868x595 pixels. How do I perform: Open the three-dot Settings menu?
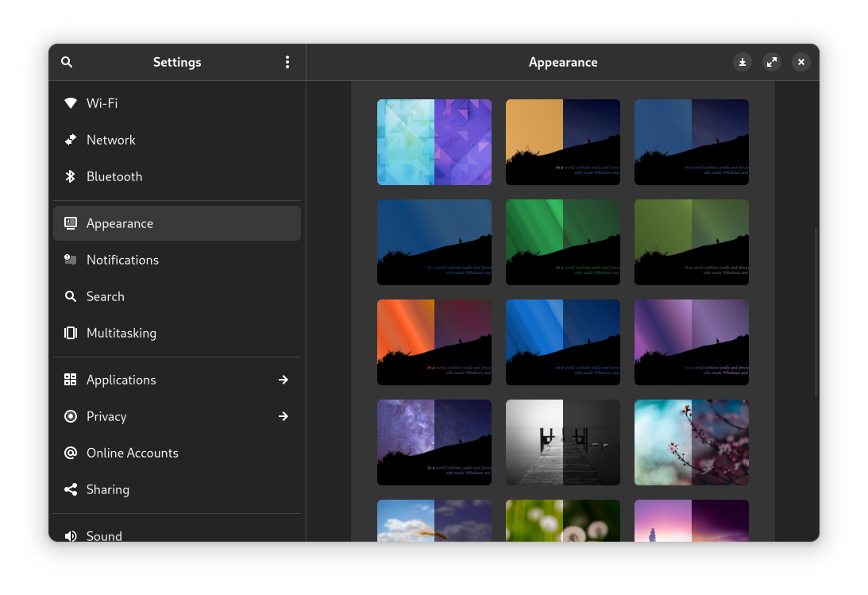[287, 62]
